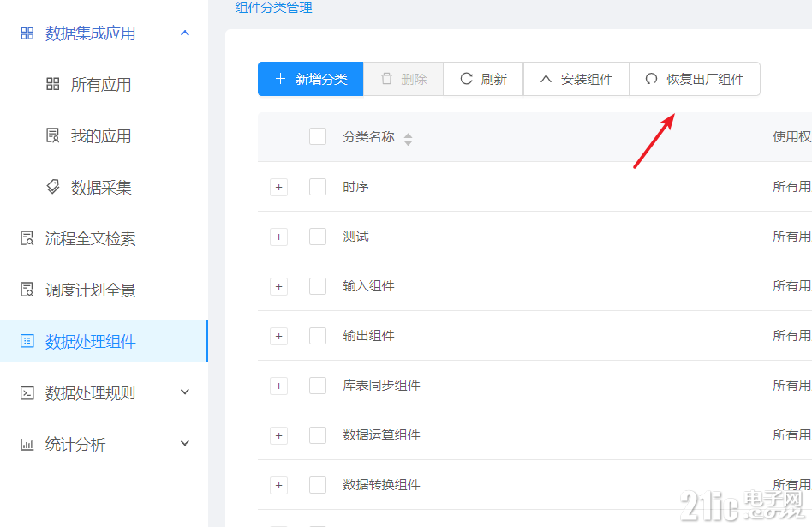Expand the 数据运算组件 category row
The height and width of the screenshot is (527, 812).
[x=278, y=436]
